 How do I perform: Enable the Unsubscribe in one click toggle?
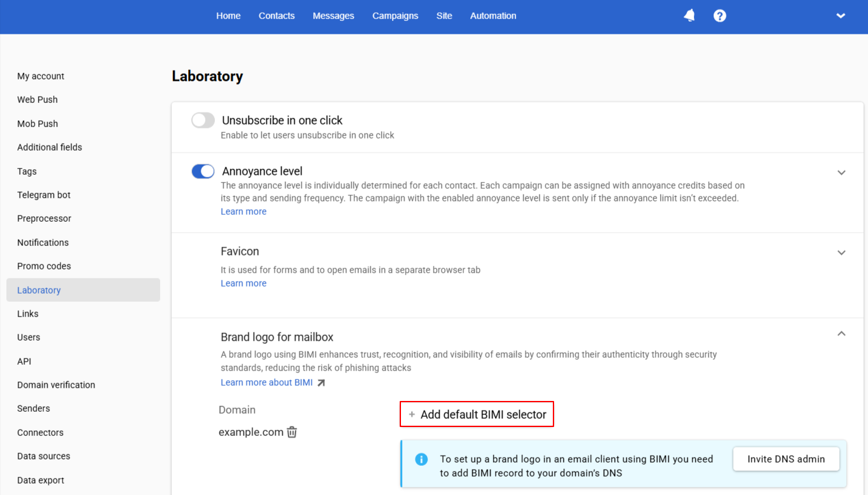(x=203, y=120)
